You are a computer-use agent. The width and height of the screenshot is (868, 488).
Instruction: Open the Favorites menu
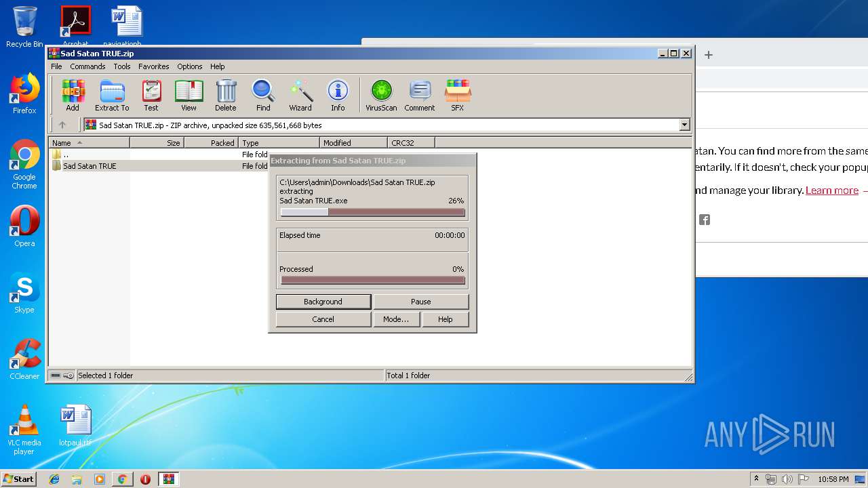(x=154, y=66)
